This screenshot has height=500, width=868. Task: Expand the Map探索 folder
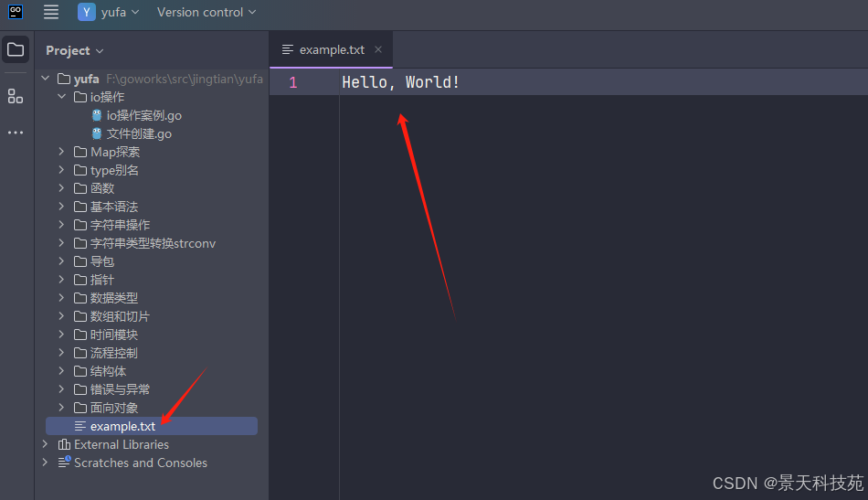tap(61, 152)
